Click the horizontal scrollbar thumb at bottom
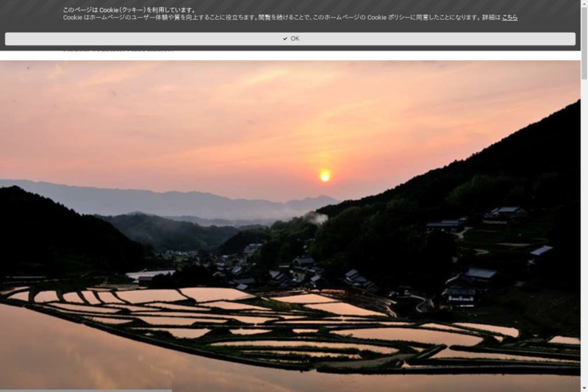The height and width of the screenshot is (392, 588). coord(85,390)
